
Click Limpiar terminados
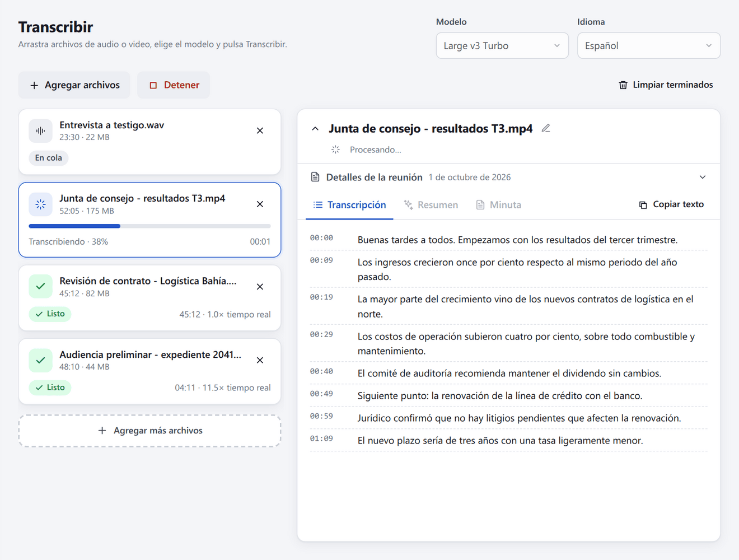click(x=666, y=85)
